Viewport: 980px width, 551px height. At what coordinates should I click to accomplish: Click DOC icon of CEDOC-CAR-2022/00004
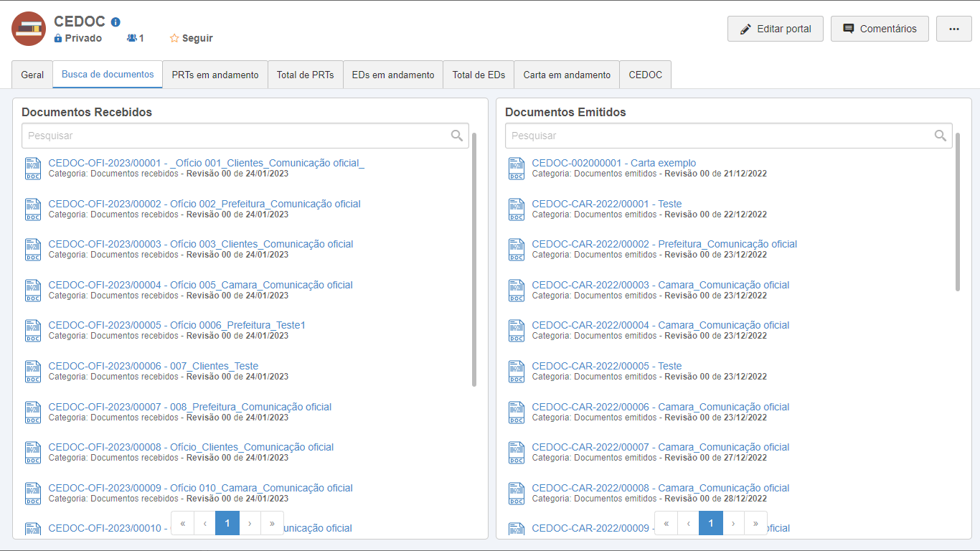tap(517, 331)
